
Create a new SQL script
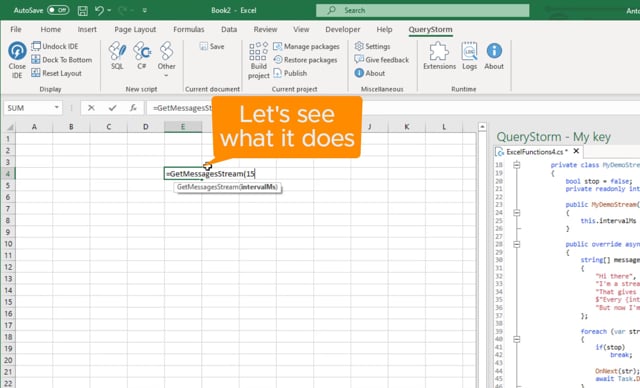(117, 55)
